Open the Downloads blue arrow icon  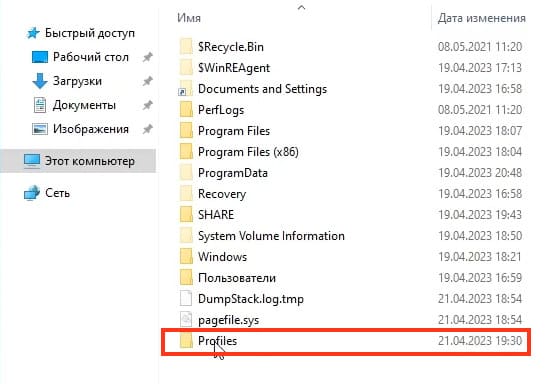pyautogui.click(x=40, y=81)
